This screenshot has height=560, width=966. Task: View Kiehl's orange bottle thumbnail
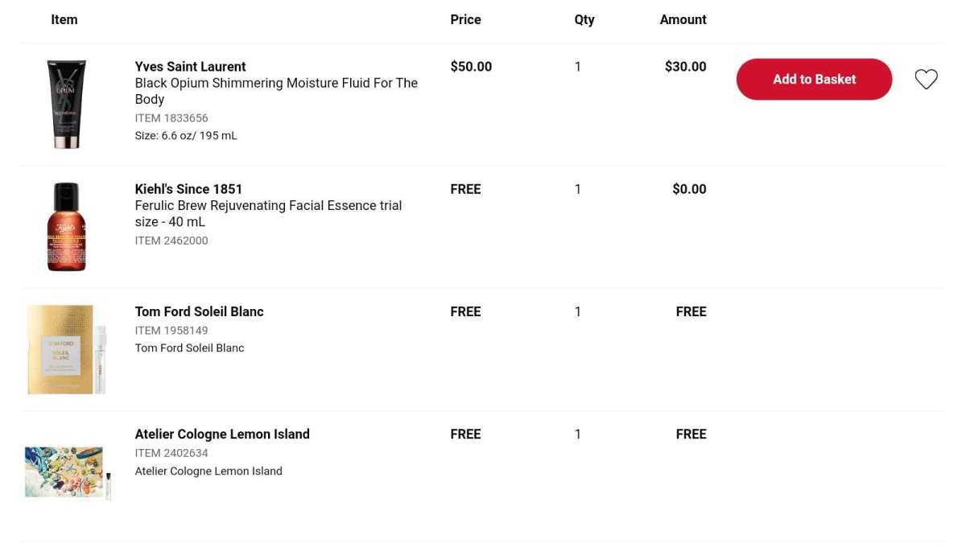pos(67,227)
